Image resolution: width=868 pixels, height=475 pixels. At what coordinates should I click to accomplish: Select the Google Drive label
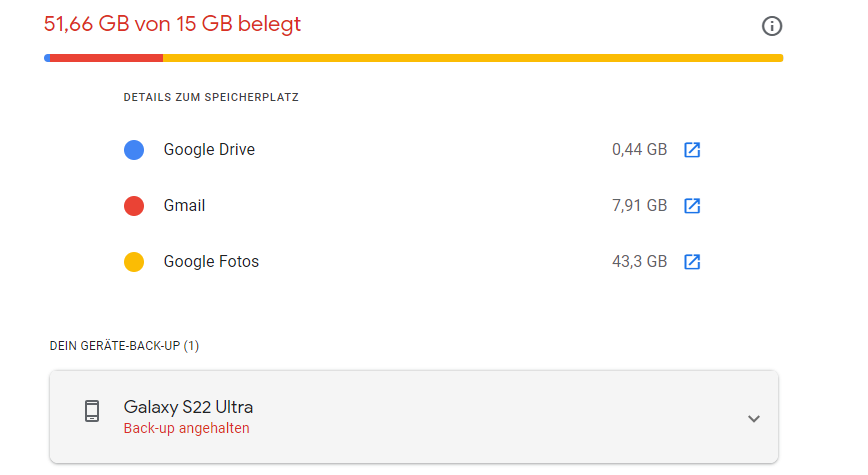coord(209,150)
